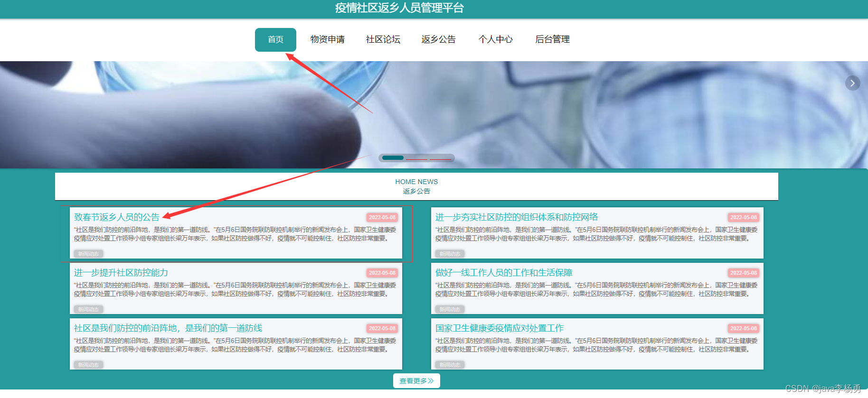Viewport: 868px width, 398px height.
Task: Click date badge on 致春节返乡人员的公告 card
Action: tap(382, 217)
